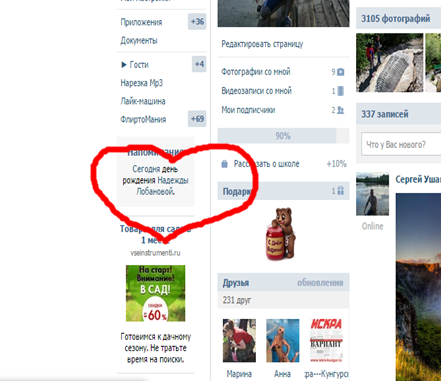
Task: Click the 90% profile completion bar
Action: (x=283, y=136)
